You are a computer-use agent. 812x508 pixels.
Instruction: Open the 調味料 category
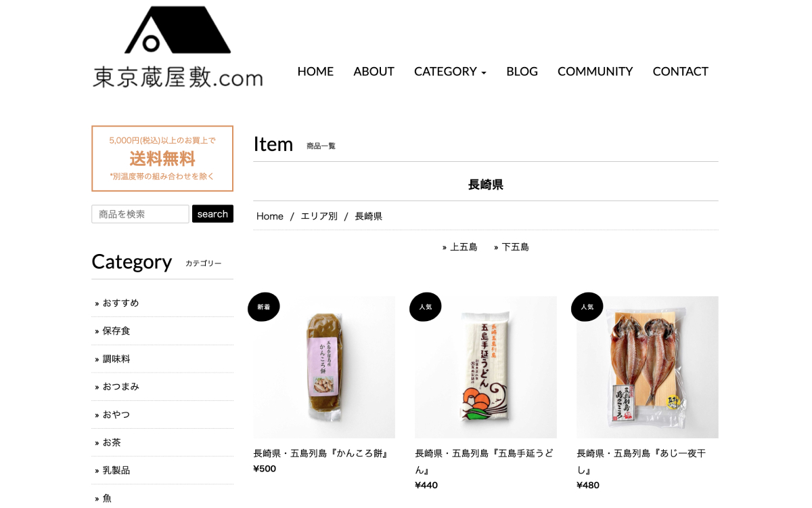click(116, 359)
